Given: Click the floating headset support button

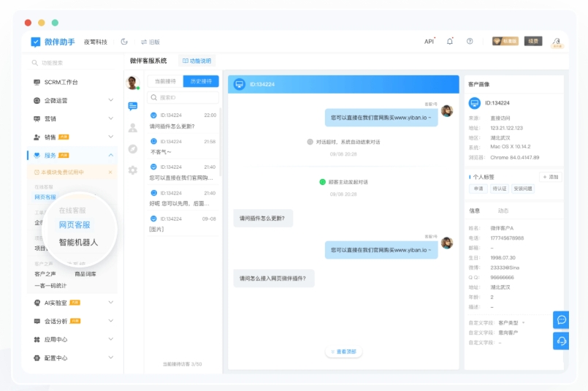Looking at the screenshot, I should [561, 341].
